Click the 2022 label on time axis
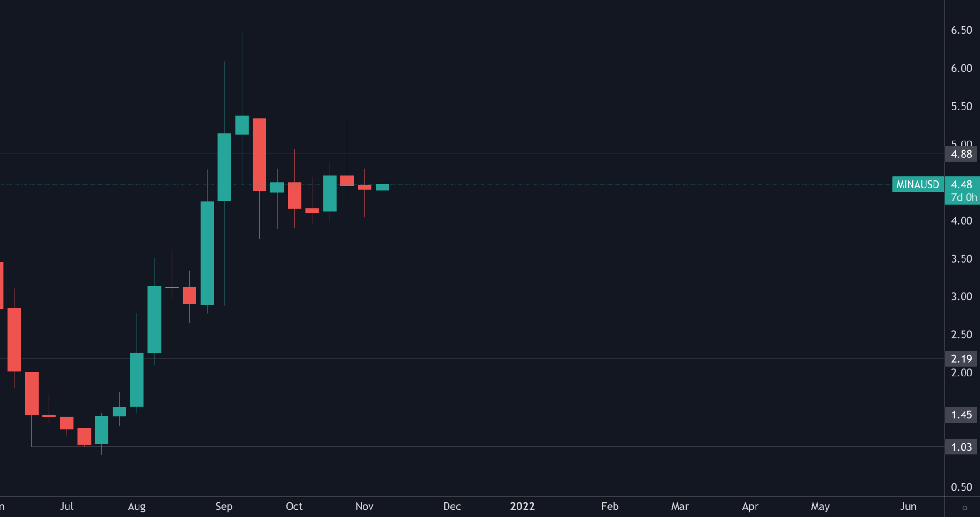This screenshot has width=980, height=517. (x=522, y=507)
